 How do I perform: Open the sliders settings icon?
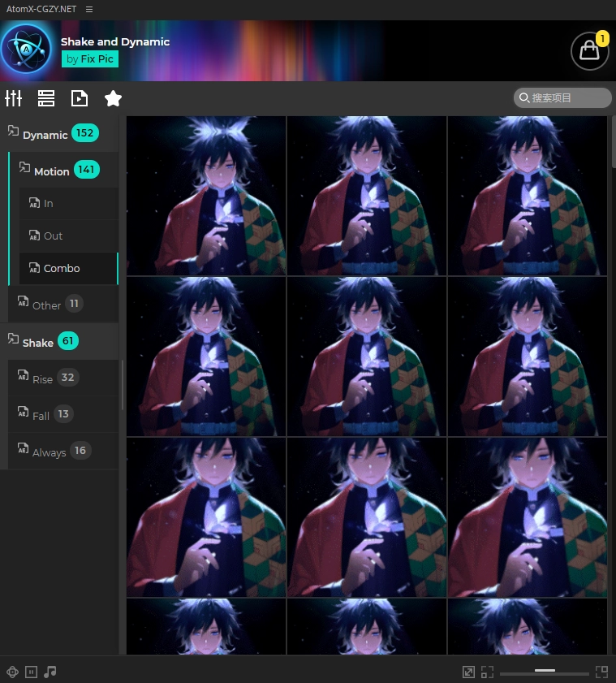pyautogui.click(x=13, y=98)
